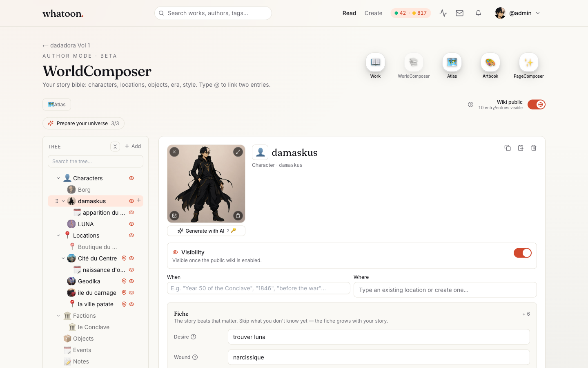The width and height of the screenshot is (588, 368).
Task: Toggle eye visibility for damaskus row
Action: pos(131,201)
